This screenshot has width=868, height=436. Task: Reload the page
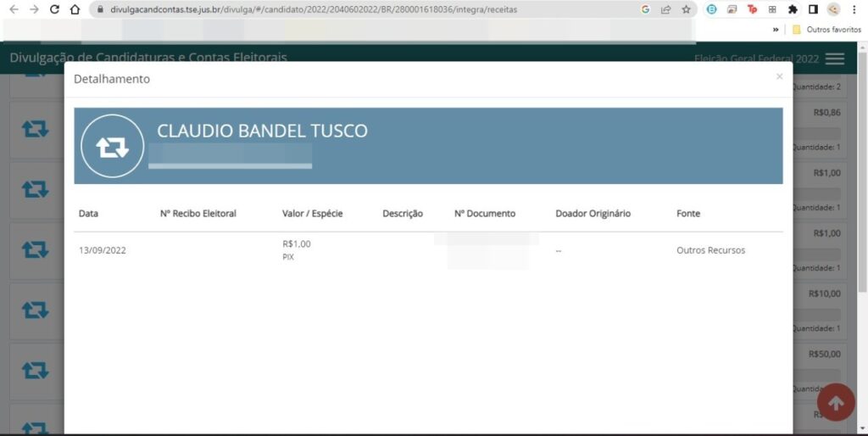click(55, 9)
